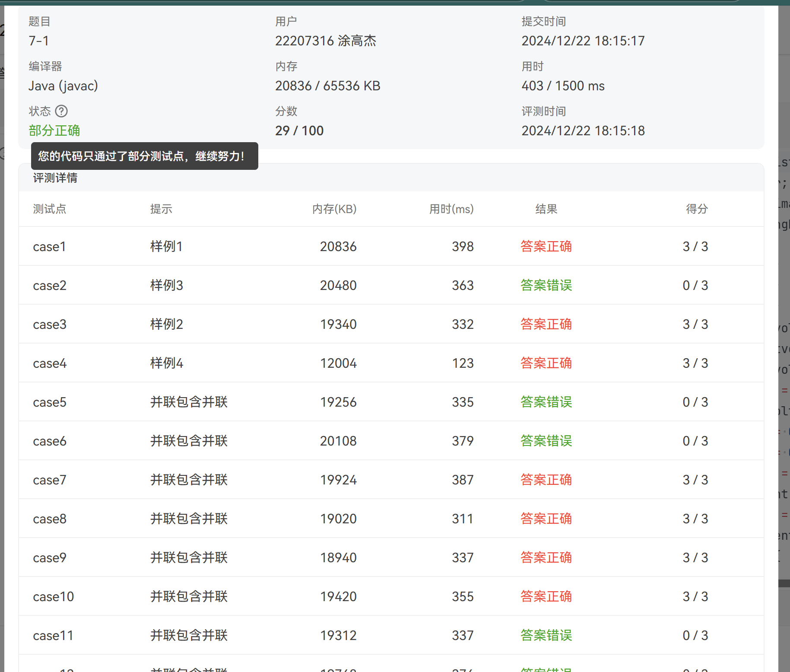The image size is (790, 672).
Task: Click submit time 2024/12/22 18:15:17
Action: click(x=583, y=41)
